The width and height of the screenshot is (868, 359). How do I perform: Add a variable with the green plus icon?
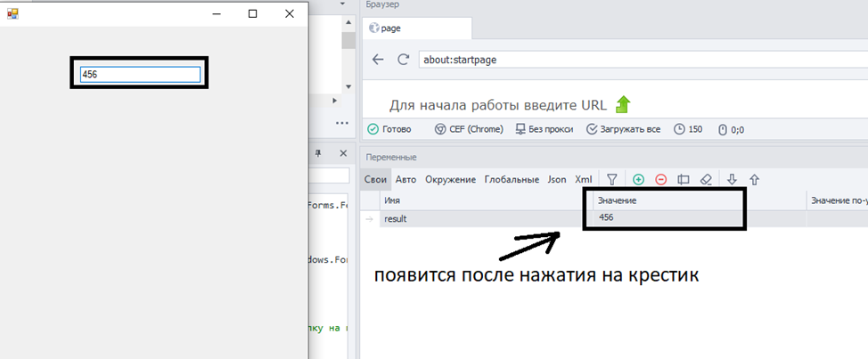638,179
